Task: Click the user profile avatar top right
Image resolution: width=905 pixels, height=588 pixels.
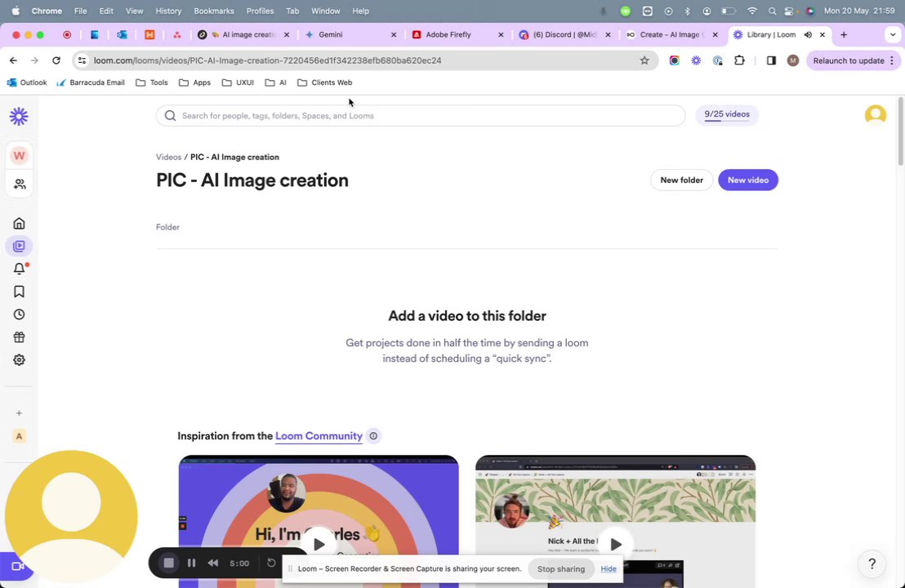Action: point(875,115)
